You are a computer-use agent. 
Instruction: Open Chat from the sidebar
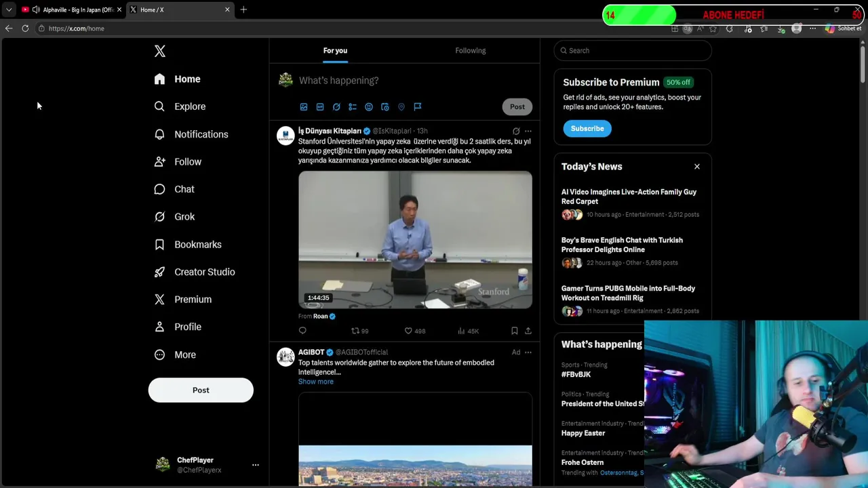point(174,189)
